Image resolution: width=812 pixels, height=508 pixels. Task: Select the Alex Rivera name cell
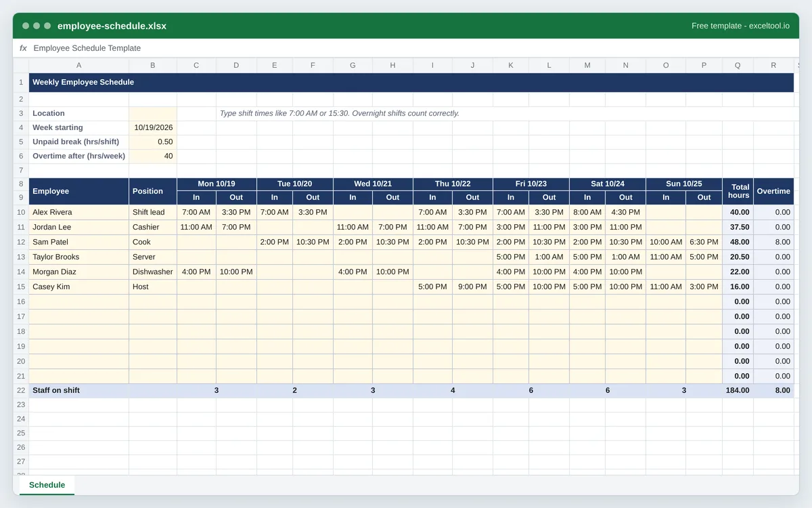[x=79, y=212]
